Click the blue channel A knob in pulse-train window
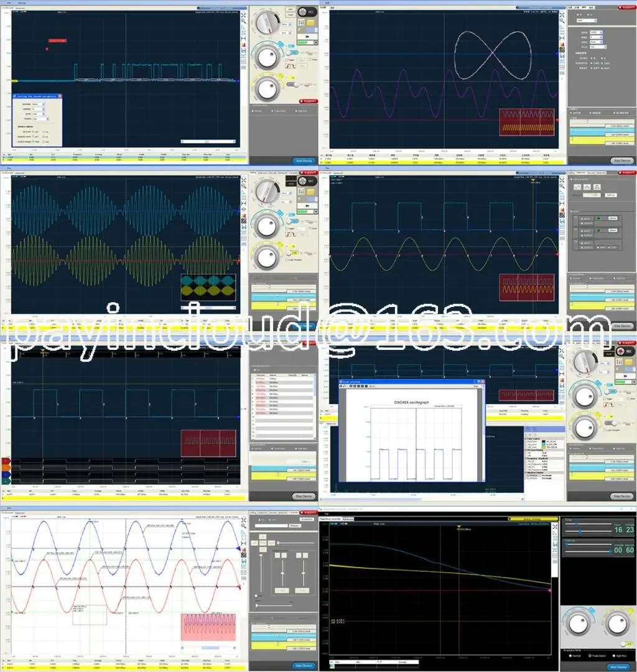The height and width of the screenshot is (672, 637). click(267, 57)
